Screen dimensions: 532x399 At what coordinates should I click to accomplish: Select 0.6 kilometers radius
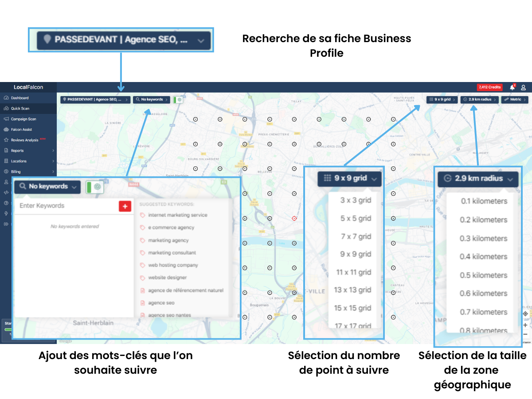484,293
